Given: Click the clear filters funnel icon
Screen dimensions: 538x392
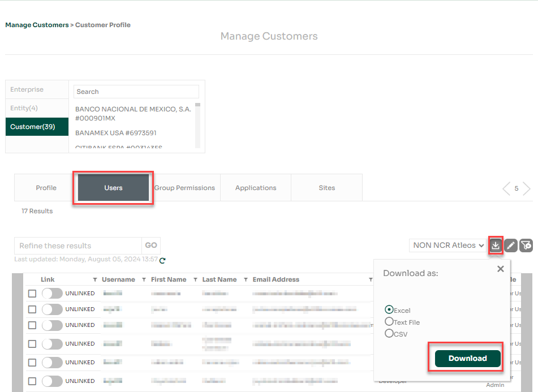Looking at the screenshot, I should click(x=526, y=245).
